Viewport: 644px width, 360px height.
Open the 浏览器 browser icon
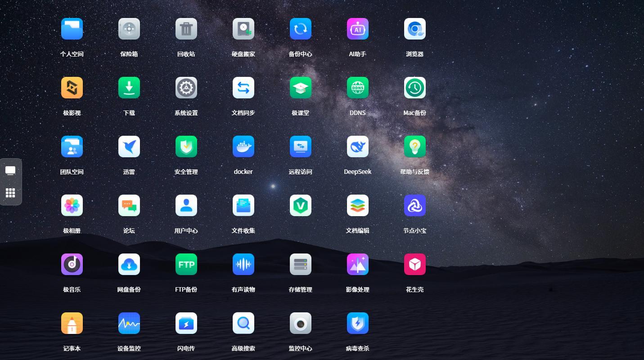pyautogui.click(x=415, y=29)
